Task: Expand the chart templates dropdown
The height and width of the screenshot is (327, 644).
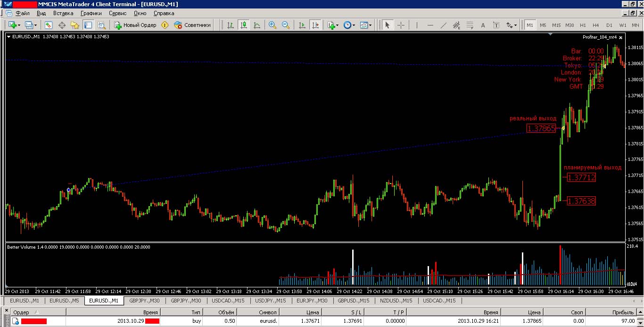Action: point(371,25)
